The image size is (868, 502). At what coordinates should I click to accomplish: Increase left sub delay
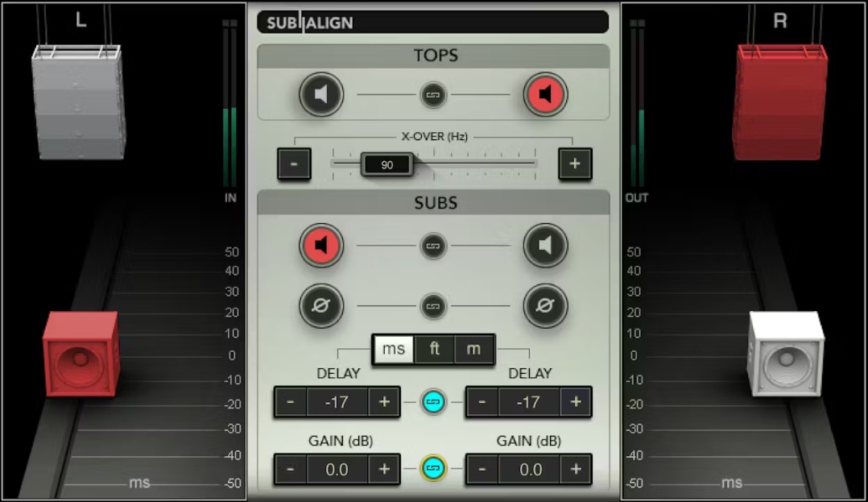pyautogui.click(x=383, y=402)
